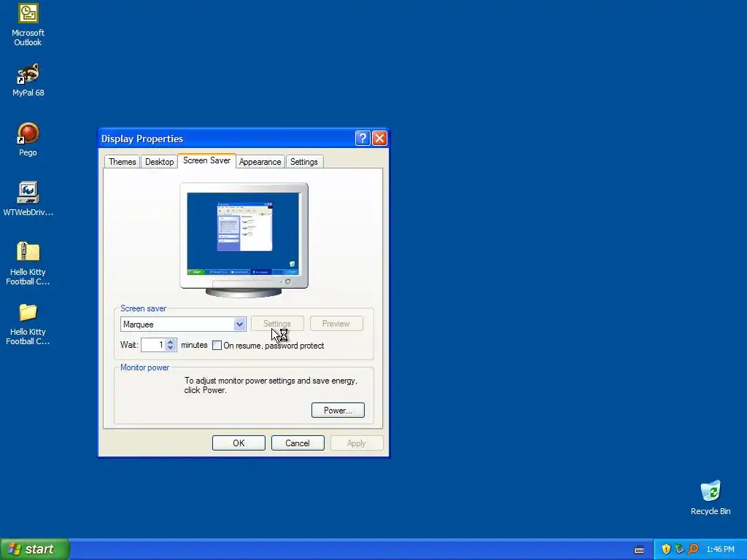Click the Windows Security shield tray icon
Image resolution: width=747 pixels, height=560 pixels.
point(666,549)
